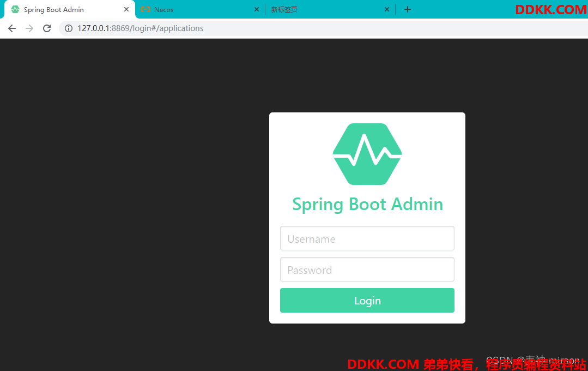This screenshot has height=371, width=588.
Task: Click the browser forward arrow
Action: coord(29,28)
